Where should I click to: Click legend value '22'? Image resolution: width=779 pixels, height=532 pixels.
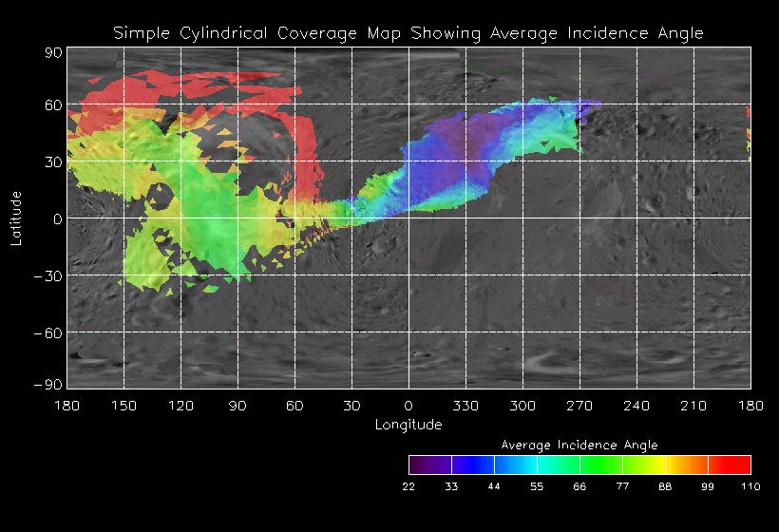pos(408,486)
